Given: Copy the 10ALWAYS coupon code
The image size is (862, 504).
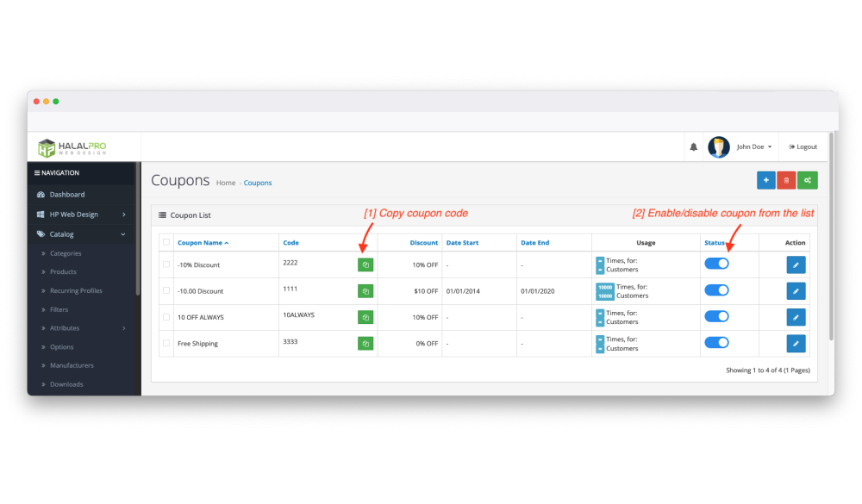Looking at the screenshot, I should (365, 317).
